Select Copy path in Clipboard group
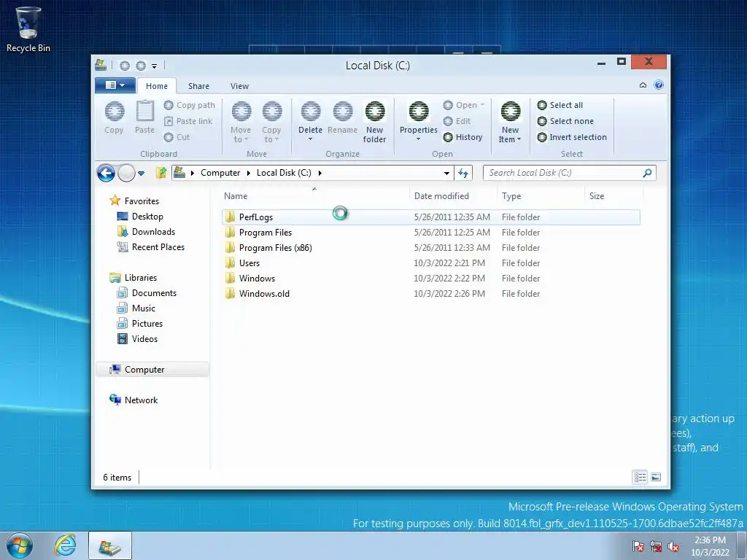Viewport: 747px width, 560px height. pos(189,105)
